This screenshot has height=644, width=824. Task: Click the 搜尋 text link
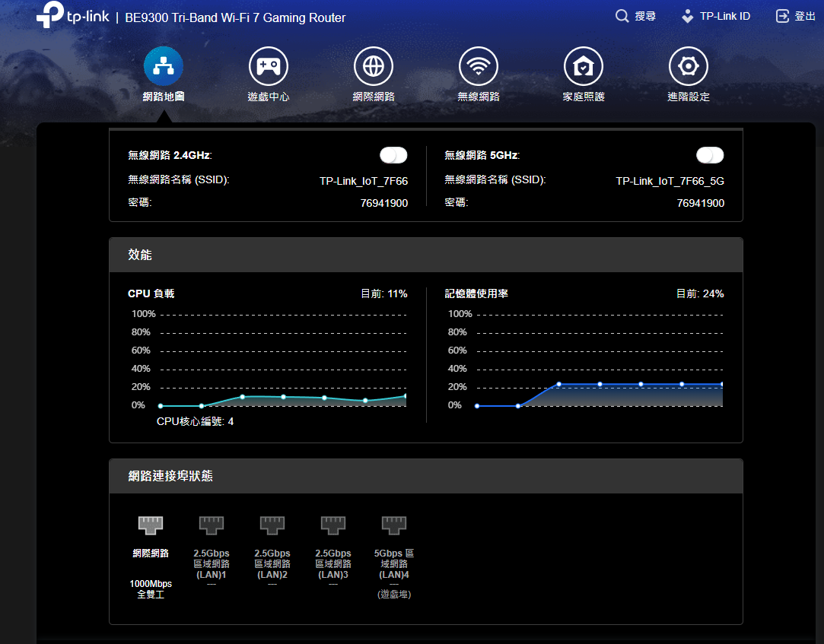coord(645,16)
